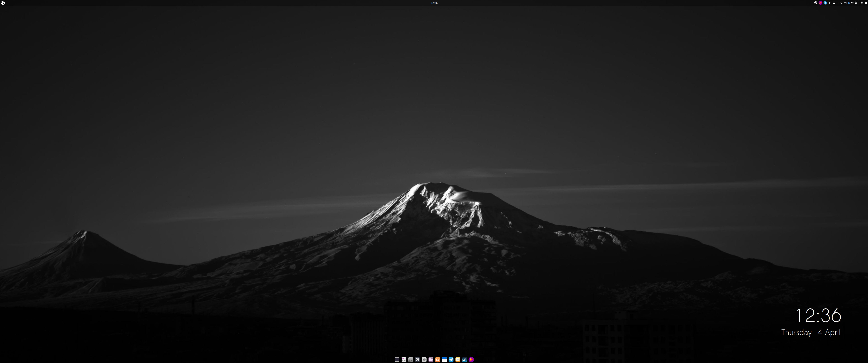The image size is (868, 363).
Task: Launch Firefox from the dock
Action: point(437,360)
